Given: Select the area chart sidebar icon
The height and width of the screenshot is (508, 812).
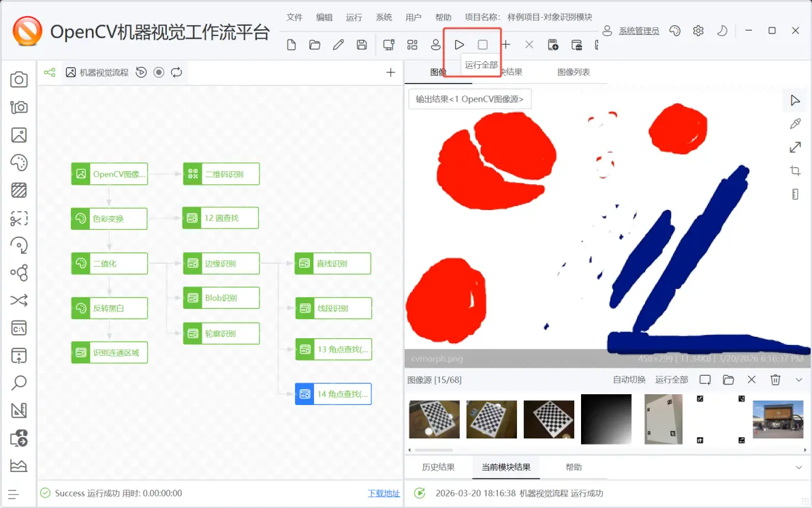Looking at the screenshot, I should [19, 466].
